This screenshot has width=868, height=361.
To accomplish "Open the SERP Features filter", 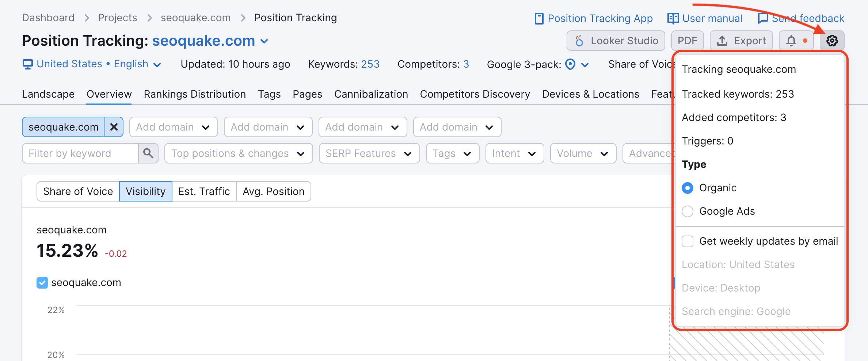I will tap(369, 153).
